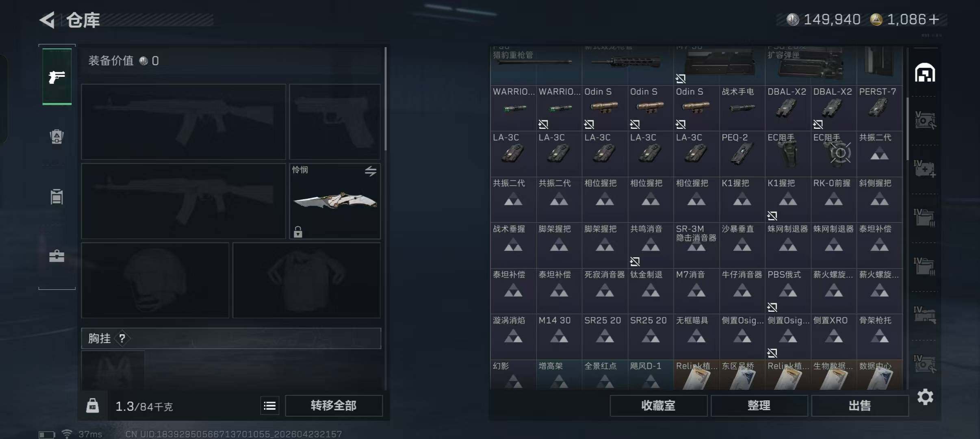Select the RK-0前握 grip item
Viewport: 980px width, 439px height.
click(x=833, y=199)
